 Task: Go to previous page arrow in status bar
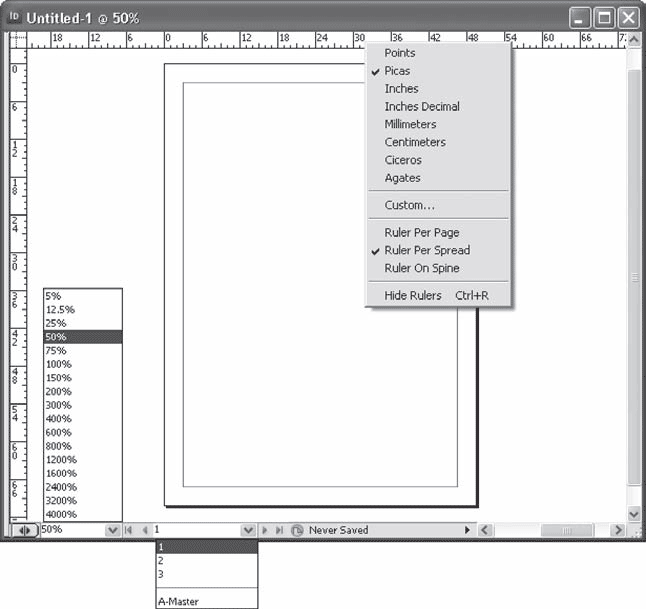coord(145,530)
